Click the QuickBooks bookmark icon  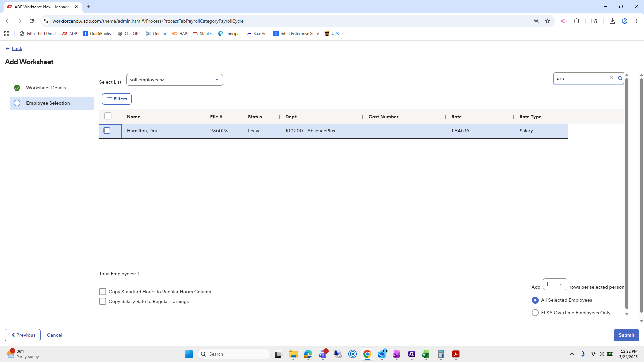coord(85,34)
